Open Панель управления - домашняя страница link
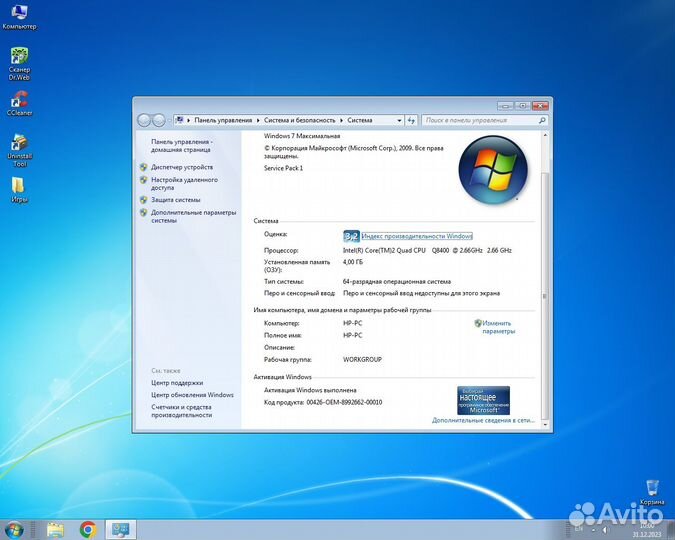The height and width of the screenshot is (540, 675). click(182, 146)
